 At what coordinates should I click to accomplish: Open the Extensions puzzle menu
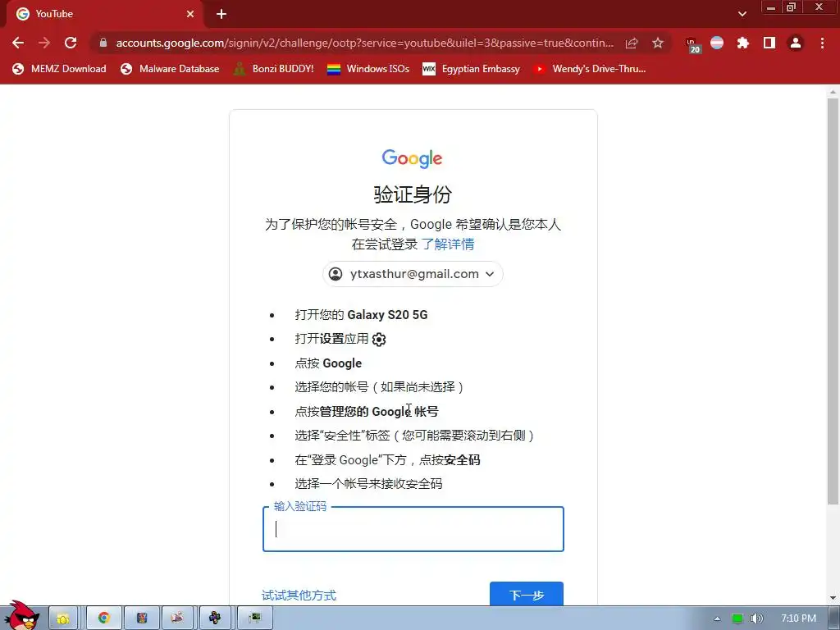pyautogui.click(x=743, y=43)
